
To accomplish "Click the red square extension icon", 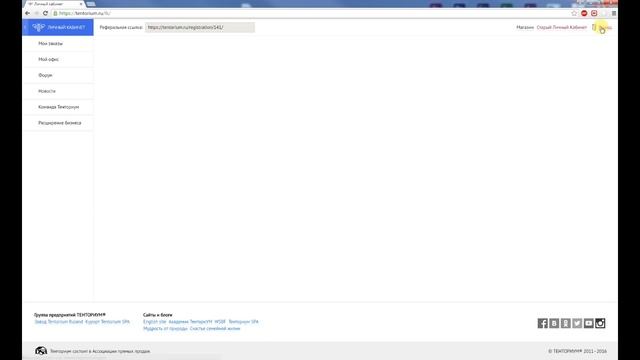I will tap(594, 13).
